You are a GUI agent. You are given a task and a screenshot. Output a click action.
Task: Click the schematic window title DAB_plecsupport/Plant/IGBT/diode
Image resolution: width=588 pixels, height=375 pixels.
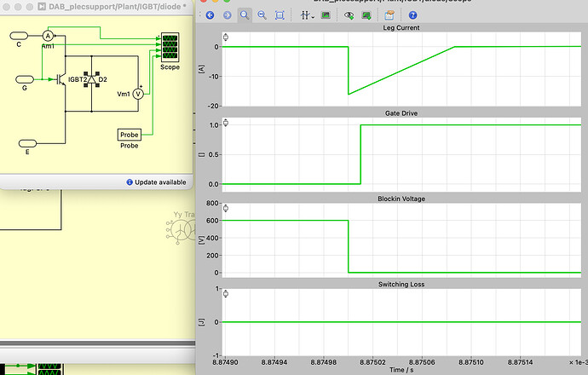(x=118, y=6)
